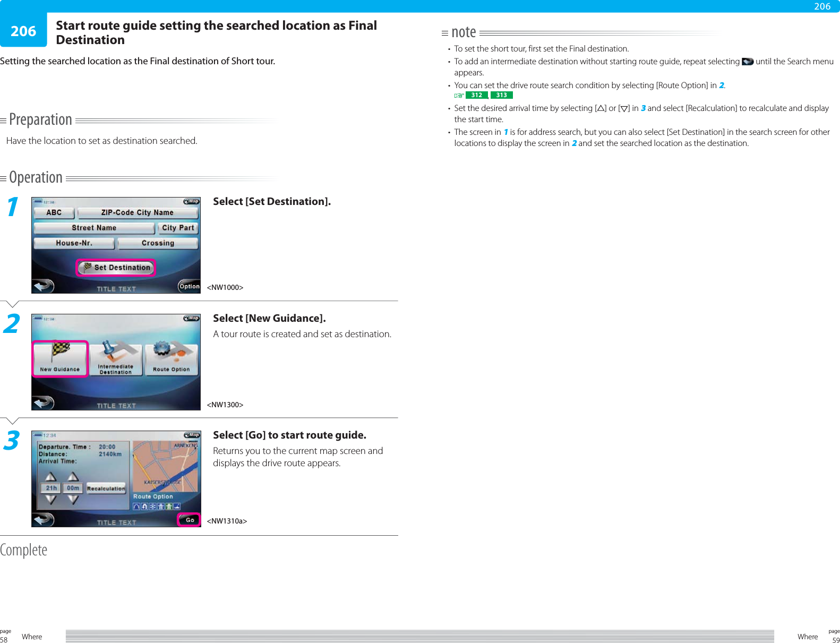Screen dimensions: 840x643
Task: Select the ZIP-Code City Name field
Action: point(138,213)
